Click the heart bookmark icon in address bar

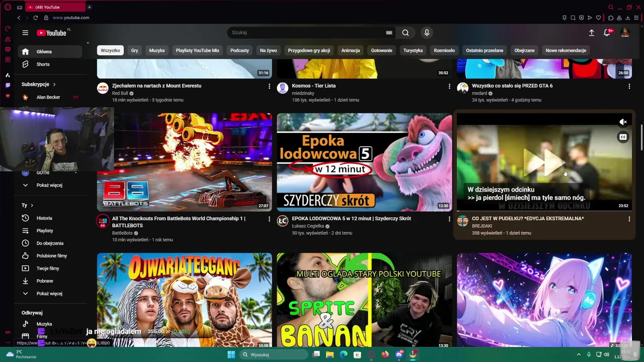[x=598, y=18]
